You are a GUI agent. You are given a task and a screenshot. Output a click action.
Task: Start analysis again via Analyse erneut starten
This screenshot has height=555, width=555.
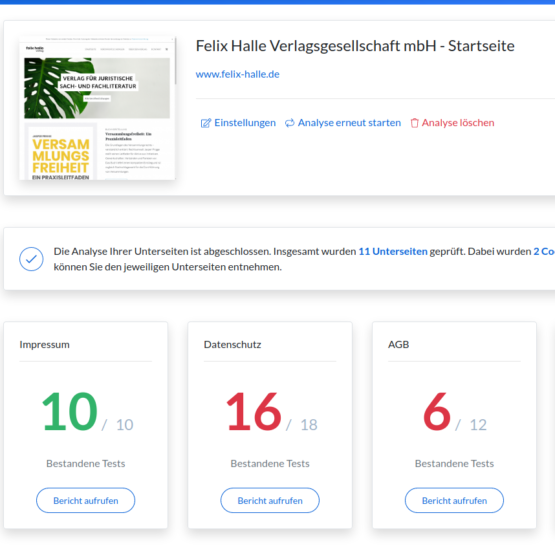pos(349,122)
